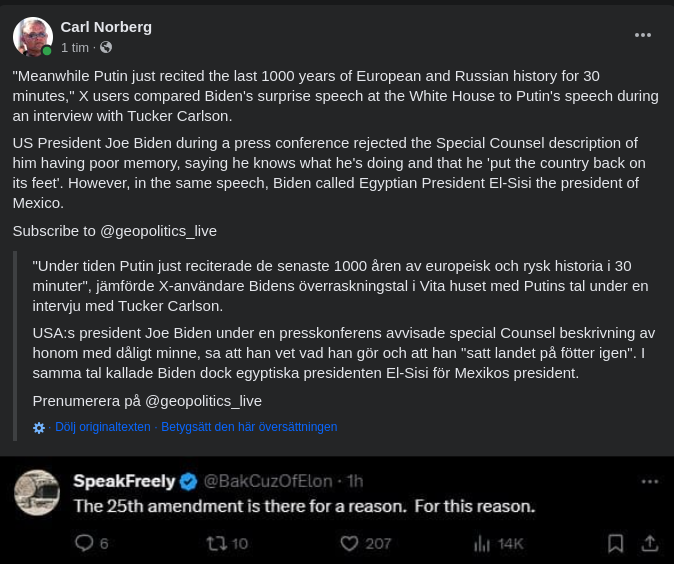
Task: Like the tweet with the heart icon
Action: [x=349, y=543]
